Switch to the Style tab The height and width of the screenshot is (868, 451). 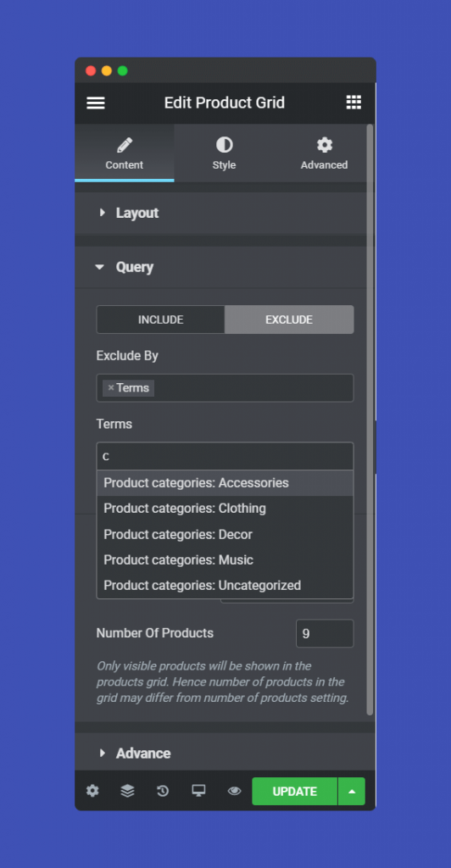pyautogui.click(x=224, y=153)
